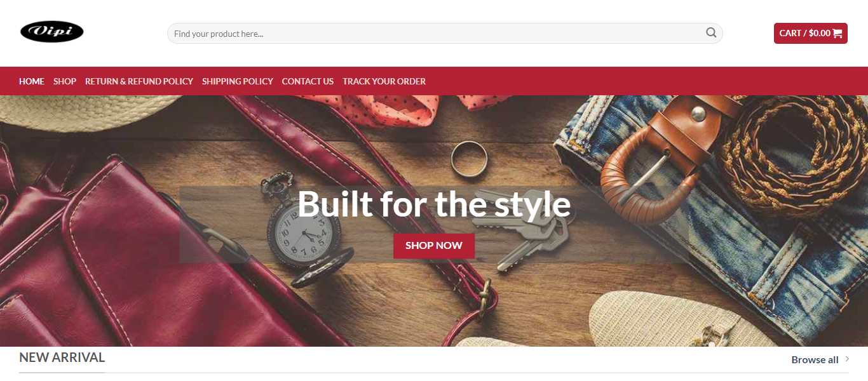Focus the product search field
The width and height of the screenshot is (868, 381).
(445, 33)
